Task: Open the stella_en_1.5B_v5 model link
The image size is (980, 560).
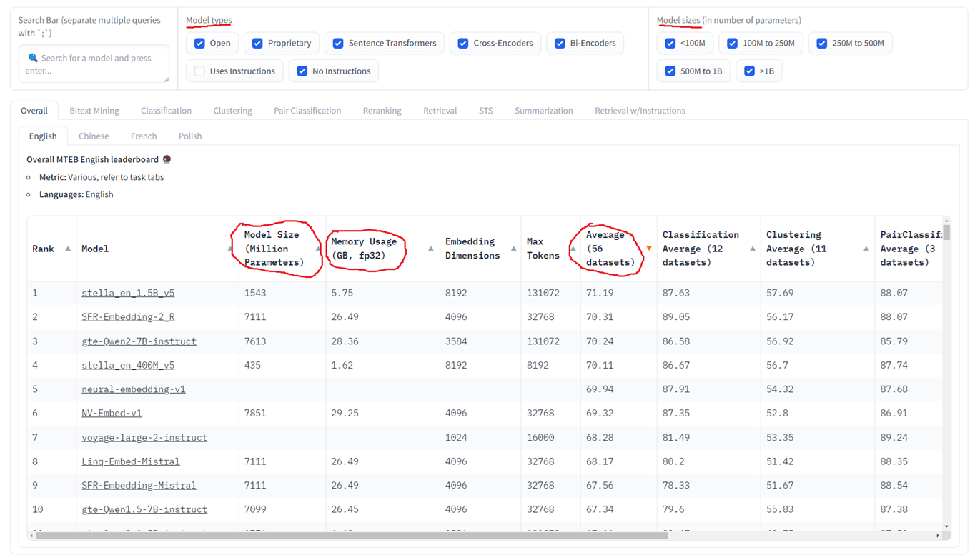Action: [x=128, y=293]
